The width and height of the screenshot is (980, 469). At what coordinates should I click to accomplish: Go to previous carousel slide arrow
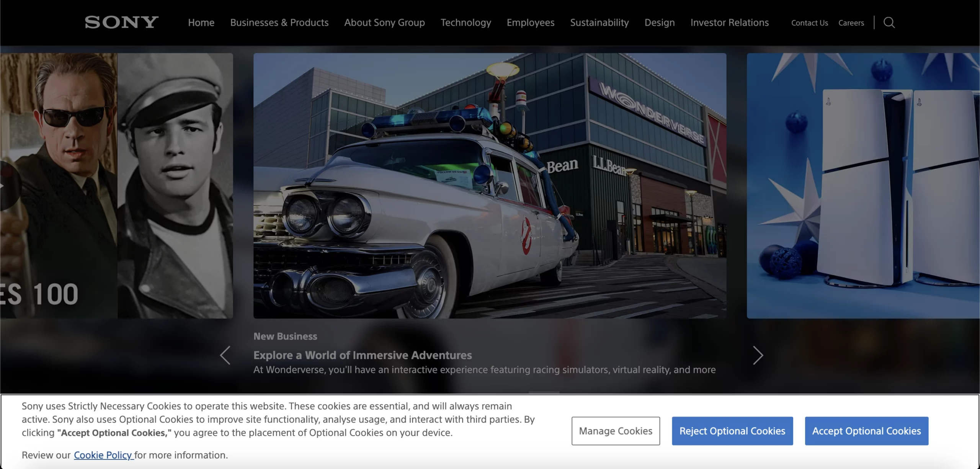click(225, 355)
